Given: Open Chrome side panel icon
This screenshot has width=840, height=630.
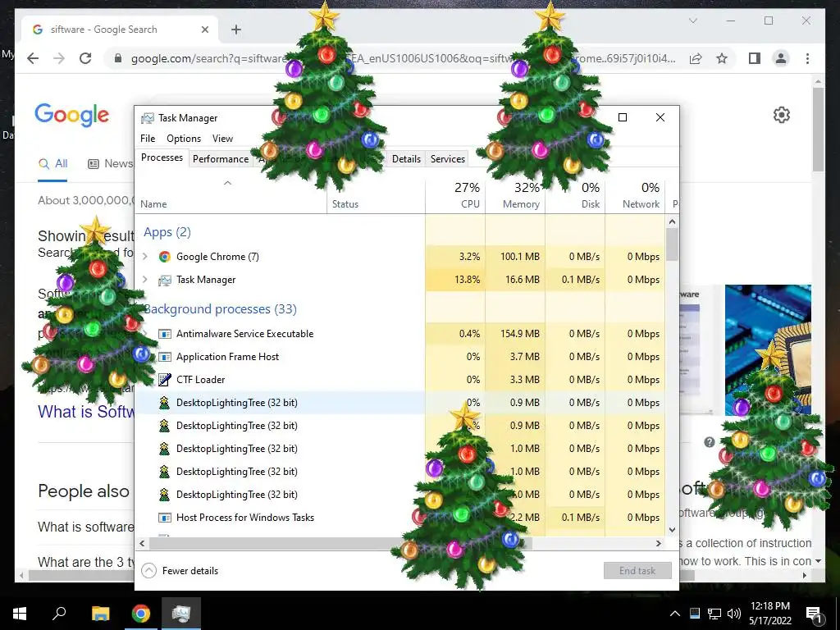Looking at the screenshot, I should click(755, 58).
